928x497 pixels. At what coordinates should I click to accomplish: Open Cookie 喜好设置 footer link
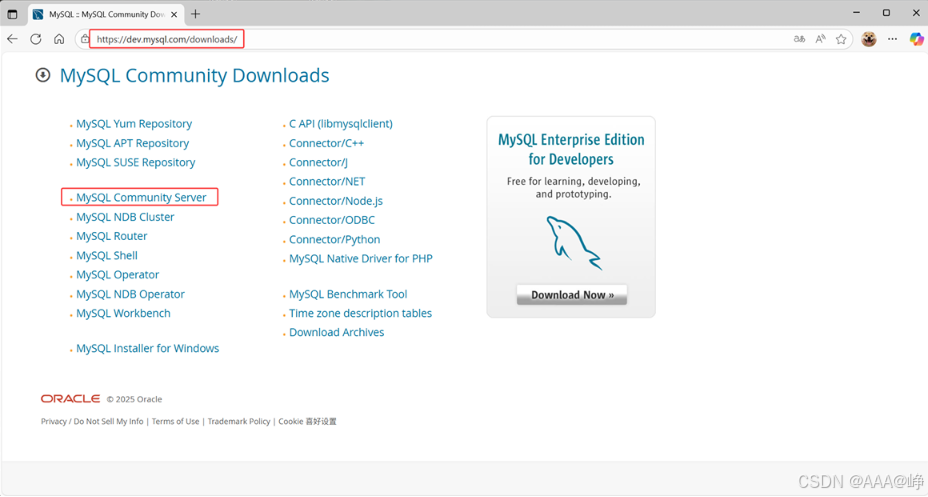[x=307, y=421]
